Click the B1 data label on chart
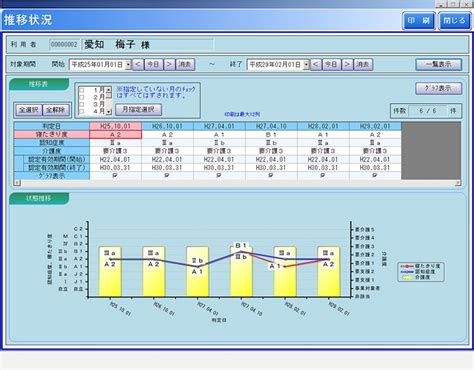 [x=241, y=245]
